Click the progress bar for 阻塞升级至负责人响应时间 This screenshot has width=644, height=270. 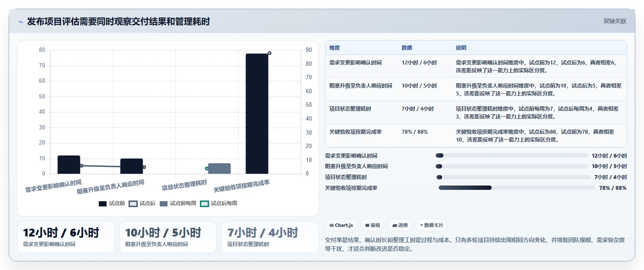[x=512, y=166]
